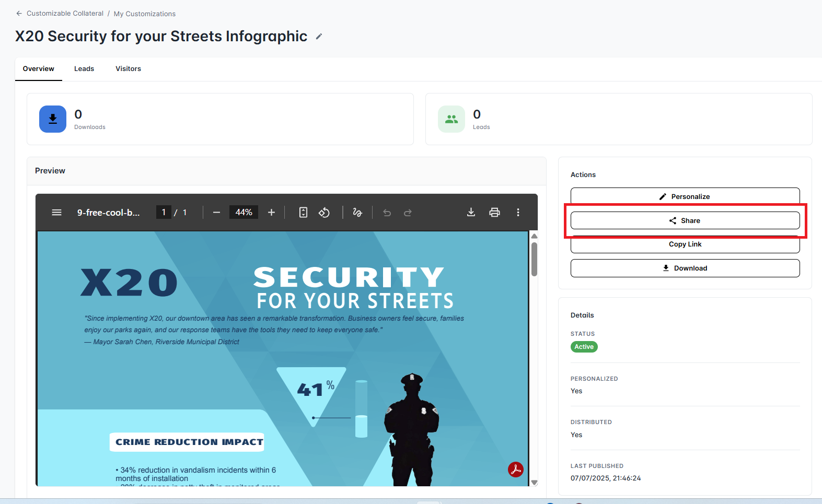This screenshot has height=504, width=822.
Task: Print the PDF using the printer icon
Action: point(494,213)
